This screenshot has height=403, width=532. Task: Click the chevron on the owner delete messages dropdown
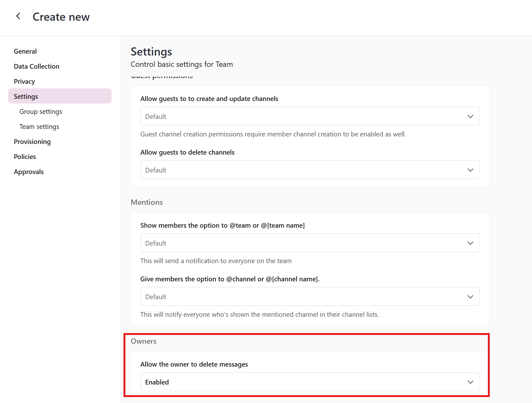pos(470,382)
